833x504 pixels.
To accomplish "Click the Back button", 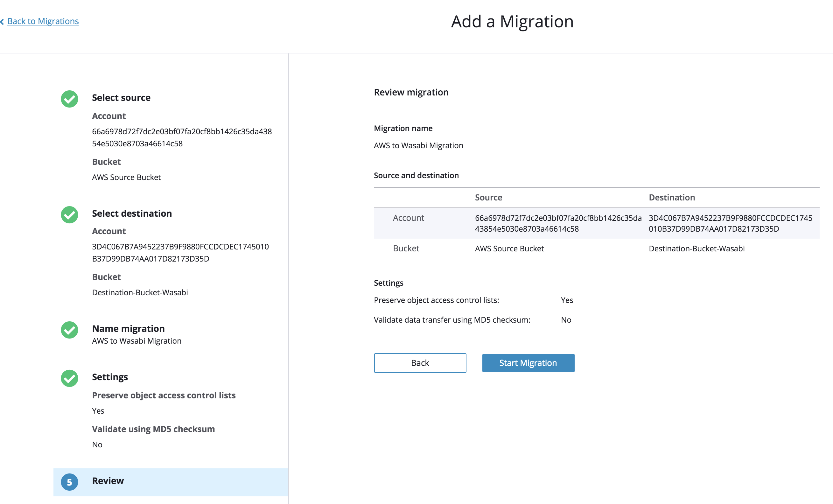I will pos(420,363).
